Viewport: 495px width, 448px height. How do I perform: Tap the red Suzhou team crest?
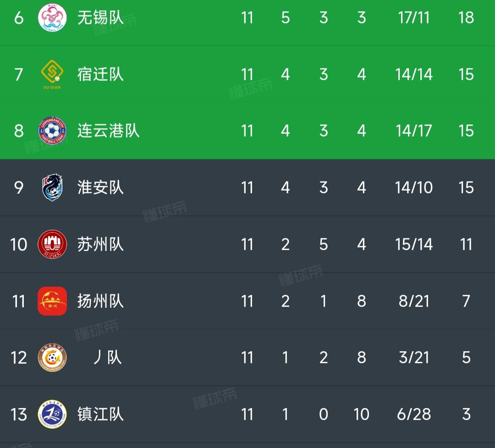(52, 244)
